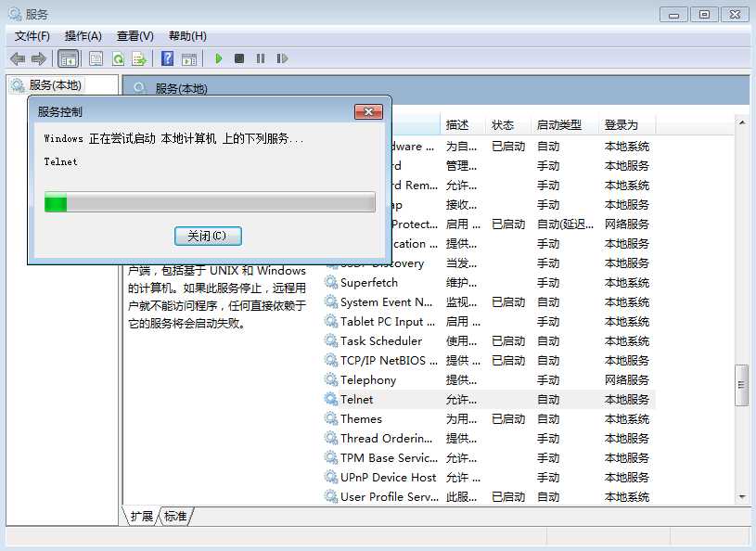Click the gear icon of Superfetch service
Screen dimensions: 756x551
pos(331,282)
